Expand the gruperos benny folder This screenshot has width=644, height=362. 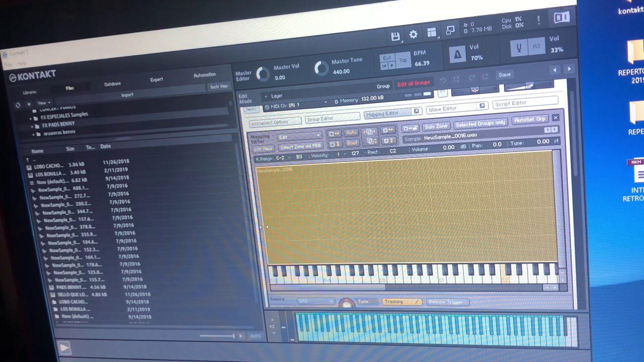pos(33,134)
